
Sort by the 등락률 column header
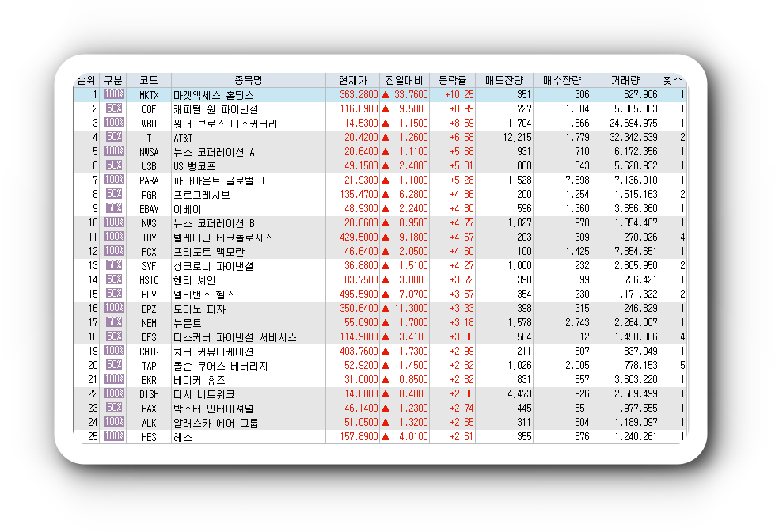pyautogui.click(x=452, y=80)
